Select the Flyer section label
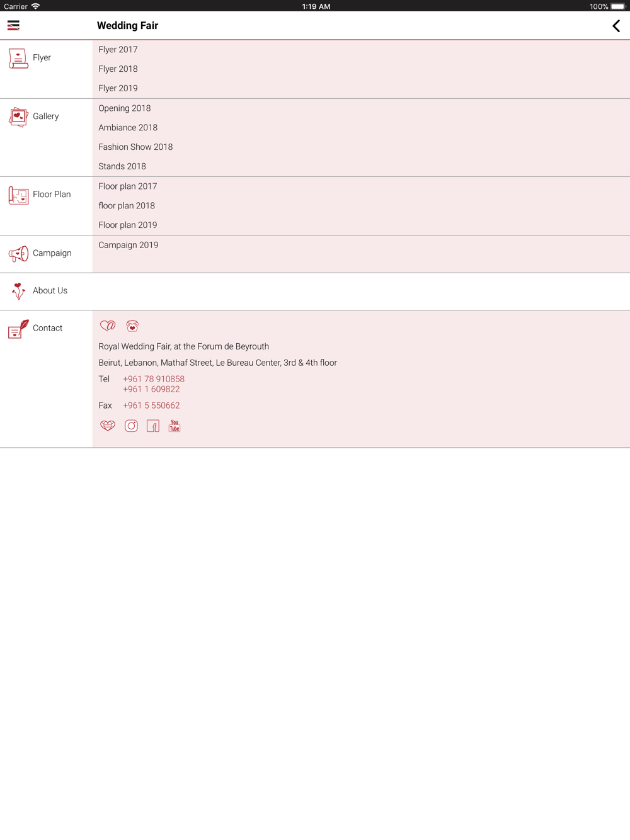630x840 pixels. tap(42, 57)
